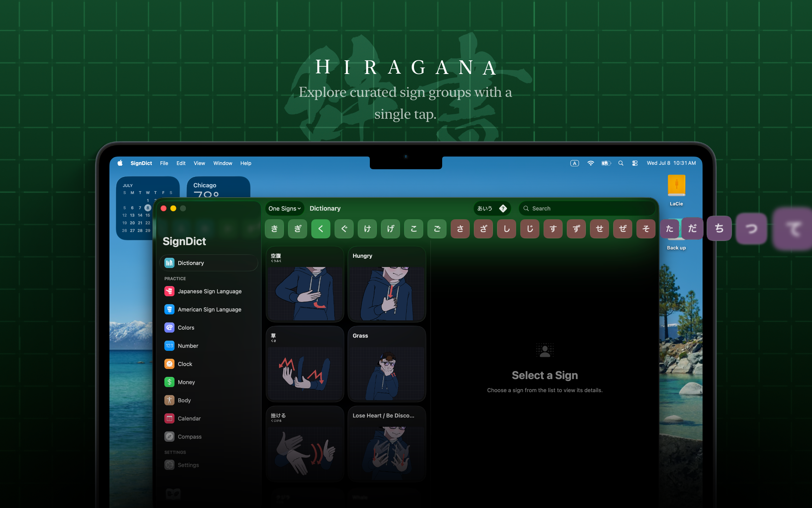
Task: Open Settings in the SignDict sidebar
Action: 208,465
